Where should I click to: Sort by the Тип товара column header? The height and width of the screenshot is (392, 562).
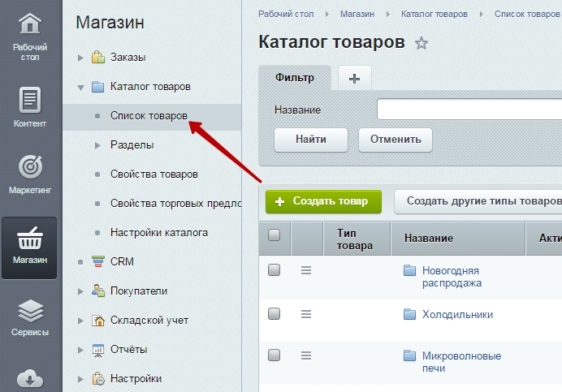click(x=357, y=239)
